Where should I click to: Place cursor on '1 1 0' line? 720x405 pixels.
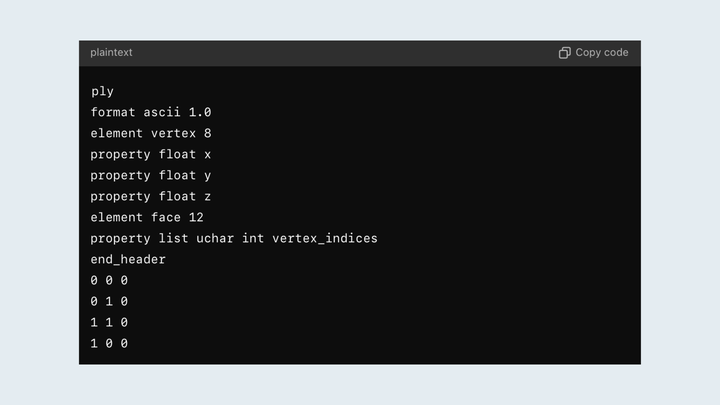109,323
